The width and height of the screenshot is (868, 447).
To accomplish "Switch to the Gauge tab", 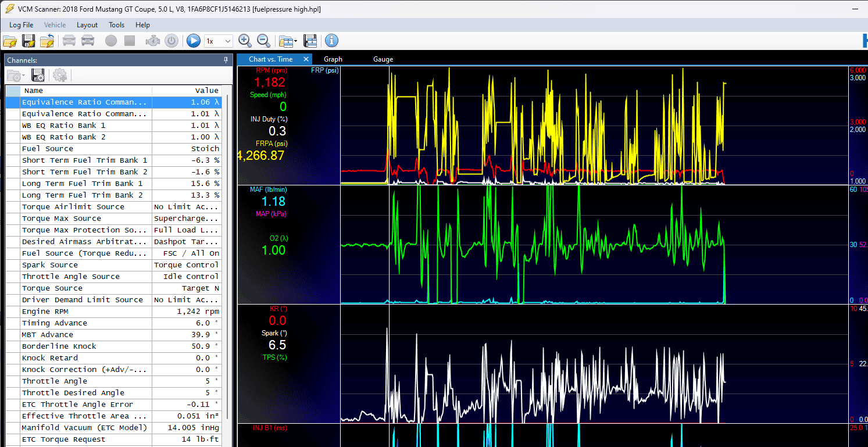I will click(x=383, y=59).
